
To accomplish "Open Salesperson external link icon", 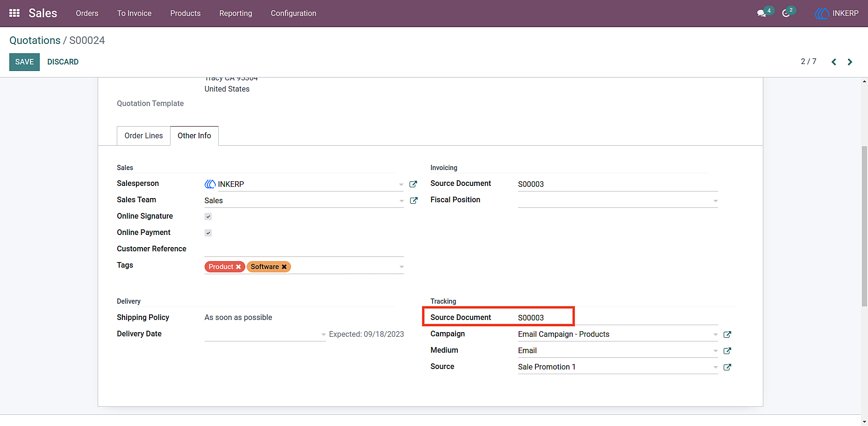I will (413, 184).
